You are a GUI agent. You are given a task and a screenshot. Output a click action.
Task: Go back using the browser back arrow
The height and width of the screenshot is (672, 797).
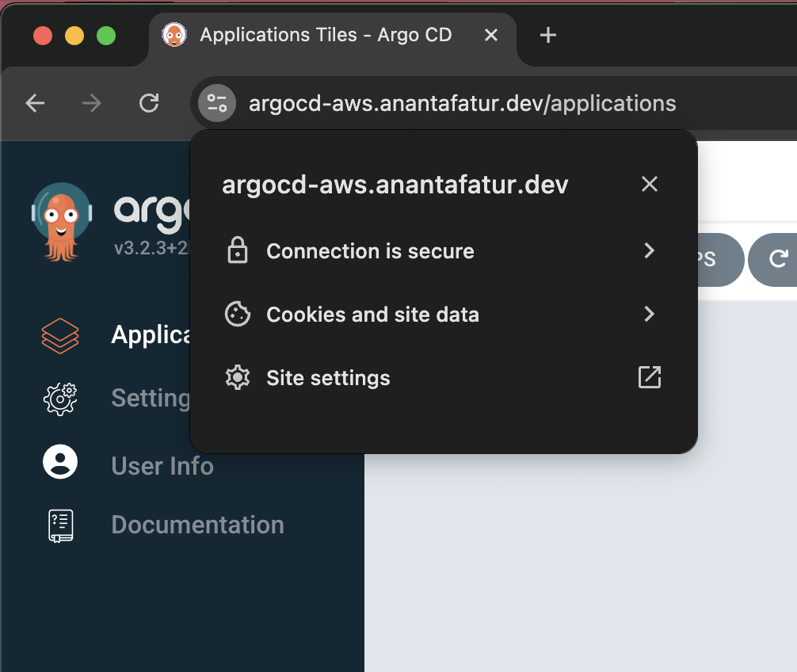(x=35, y=103)
